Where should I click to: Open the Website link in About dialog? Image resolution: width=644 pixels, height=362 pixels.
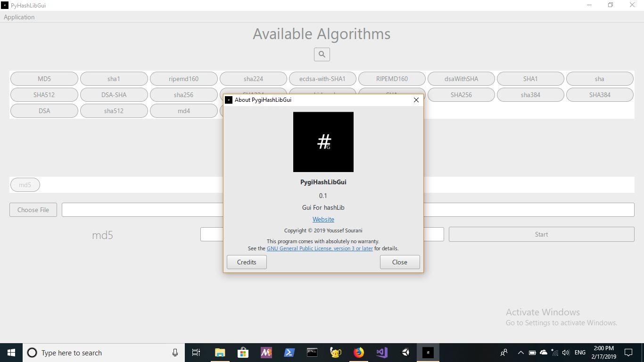[323, 219]
